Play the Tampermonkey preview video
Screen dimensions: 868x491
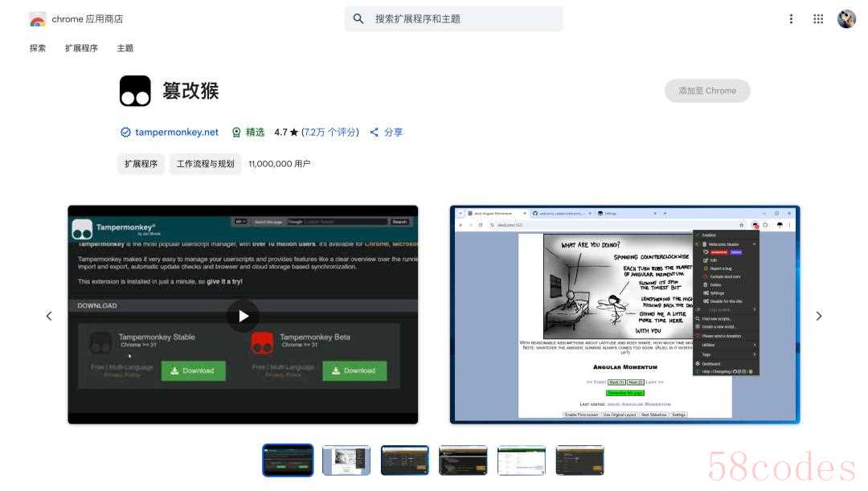point(243,316)
